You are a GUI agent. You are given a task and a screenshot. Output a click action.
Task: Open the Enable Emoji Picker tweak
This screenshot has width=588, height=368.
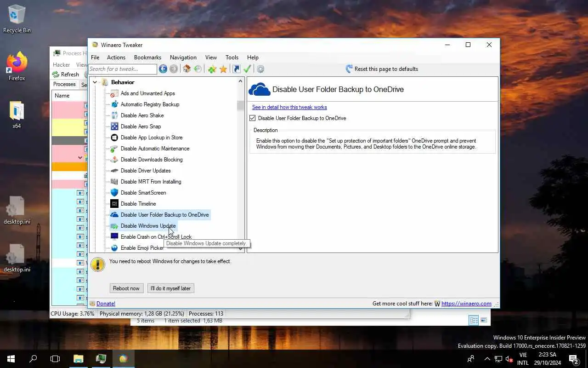pyautogui.click(x=142, y=248)
